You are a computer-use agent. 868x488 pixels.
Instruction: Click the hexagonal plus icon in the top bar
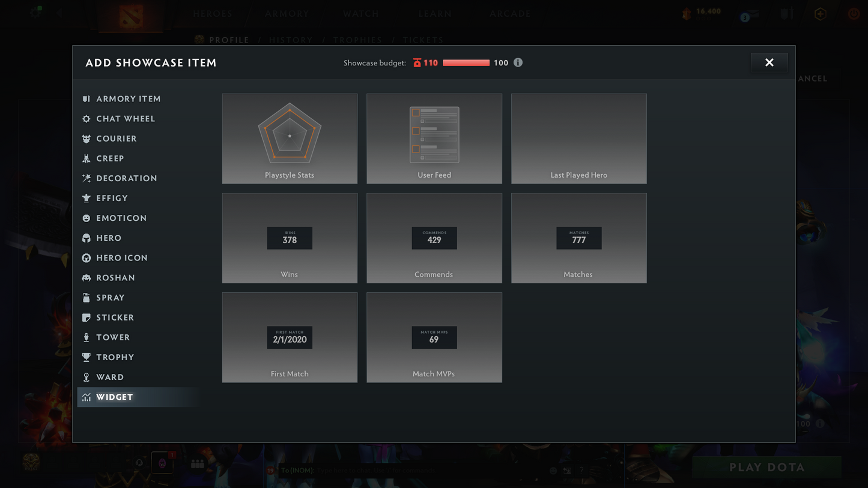pos(820,13)
